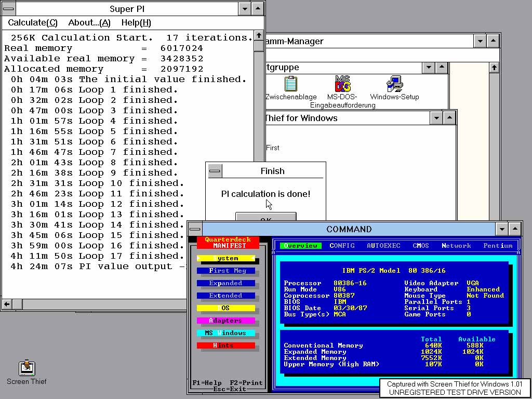Select the Hints category in Manifest
This screenshot has height=399, width=532.
(226, 345)
